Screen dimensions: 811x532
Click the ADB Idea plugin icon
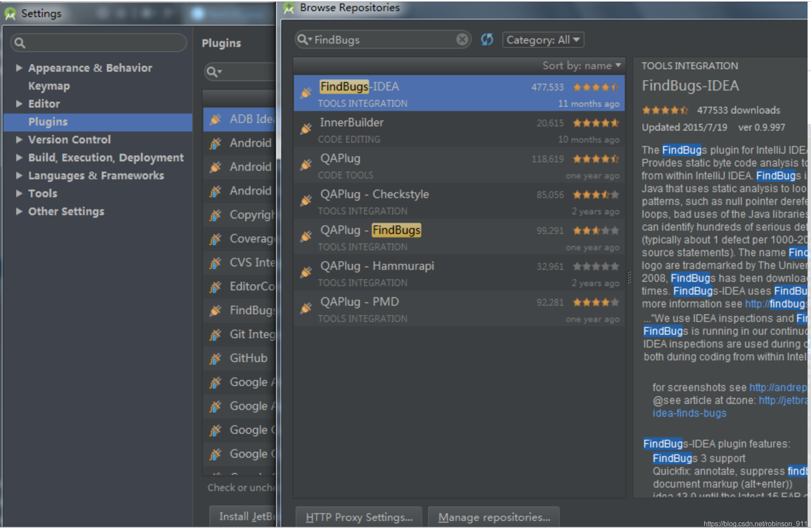click(215, 119)
